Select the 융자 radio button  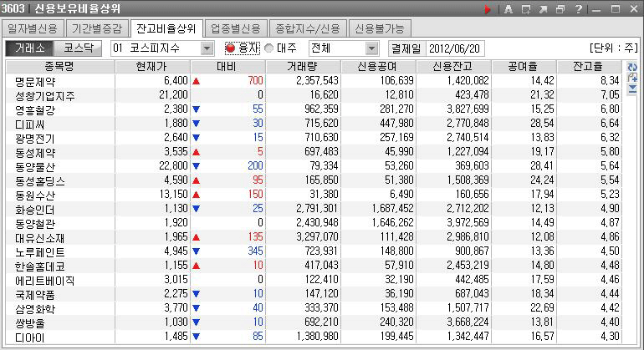click(x=230, y=48)
